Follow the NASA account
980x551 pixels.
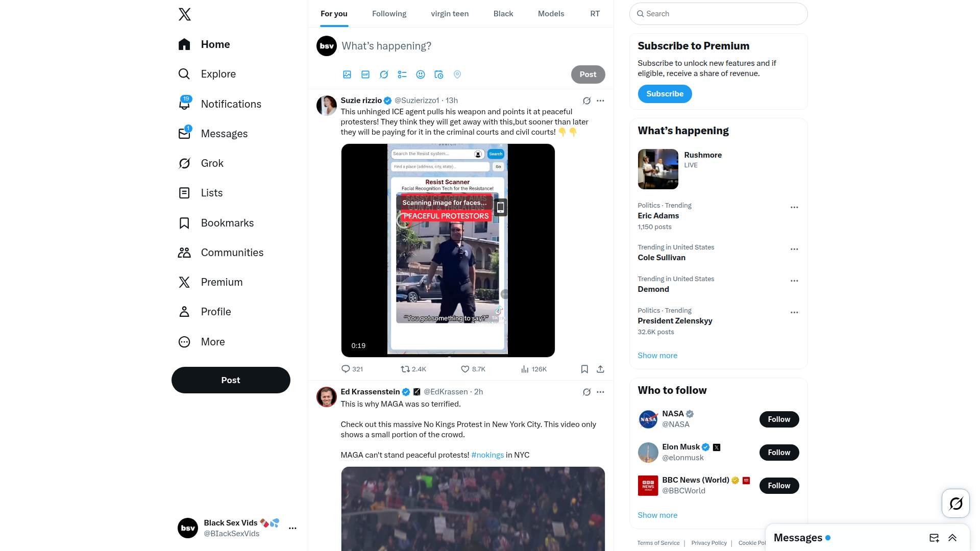[x=779, y=419]
